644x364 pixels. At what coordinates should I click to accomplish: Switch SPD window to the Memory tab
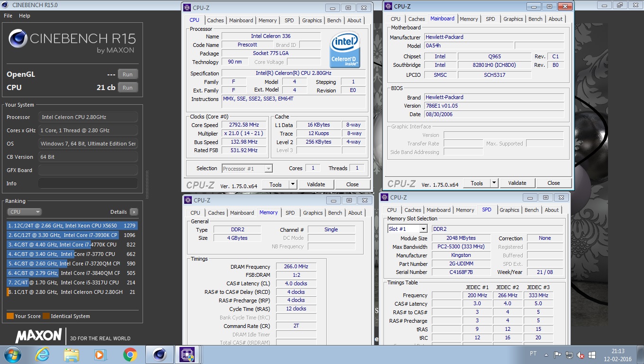point(465,210)
